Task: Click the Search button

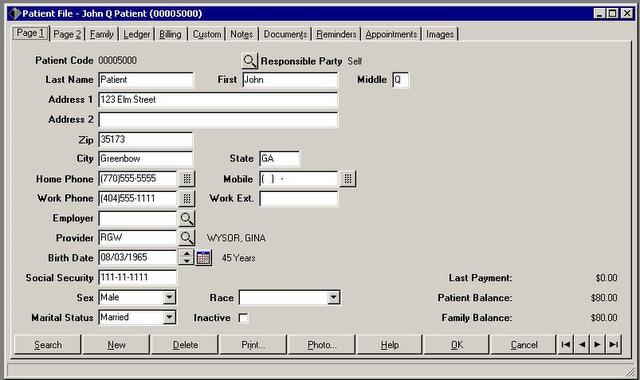Action: [48, 344]
